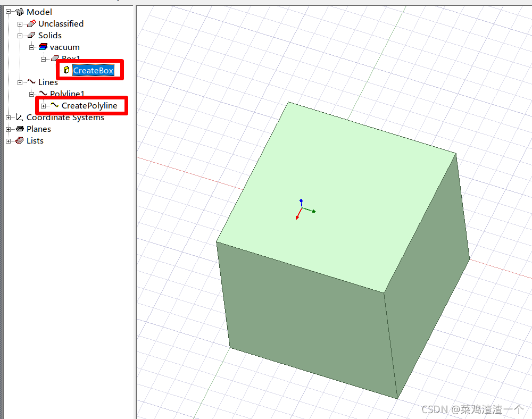Expand the Planes tree node
The image size is (532, 419).
[8, 129]
